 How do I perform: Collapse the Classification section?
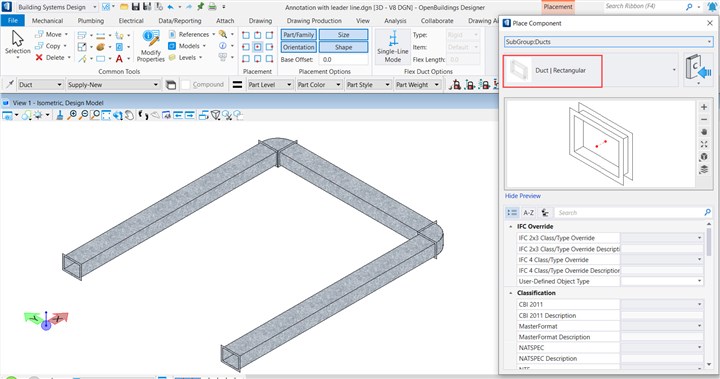coord(511,293)
